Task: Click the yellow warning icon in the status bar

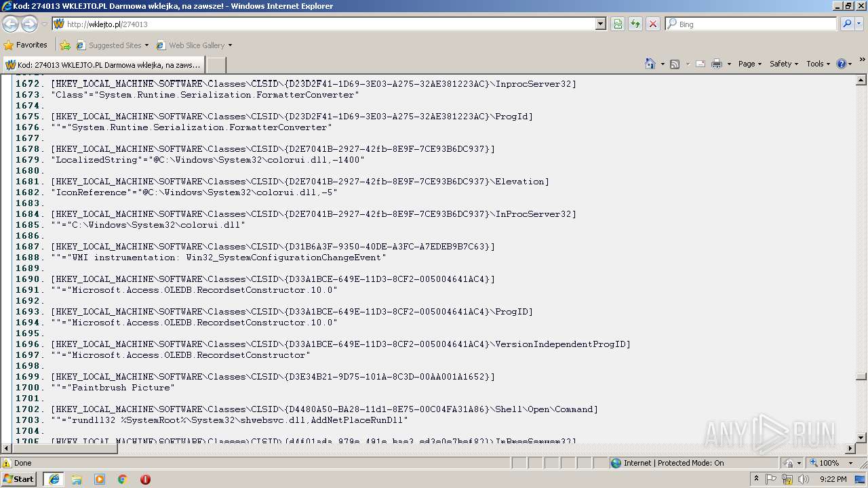Action: 7,463
